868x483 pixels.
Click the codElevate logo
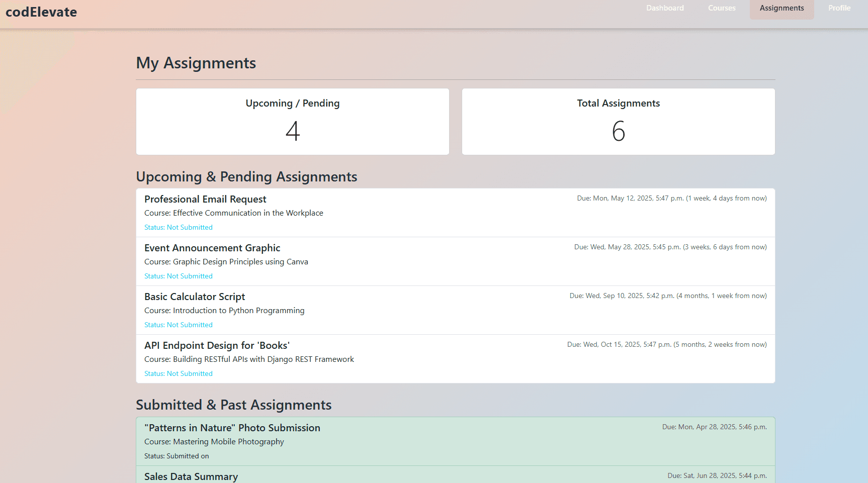(41, 12)
